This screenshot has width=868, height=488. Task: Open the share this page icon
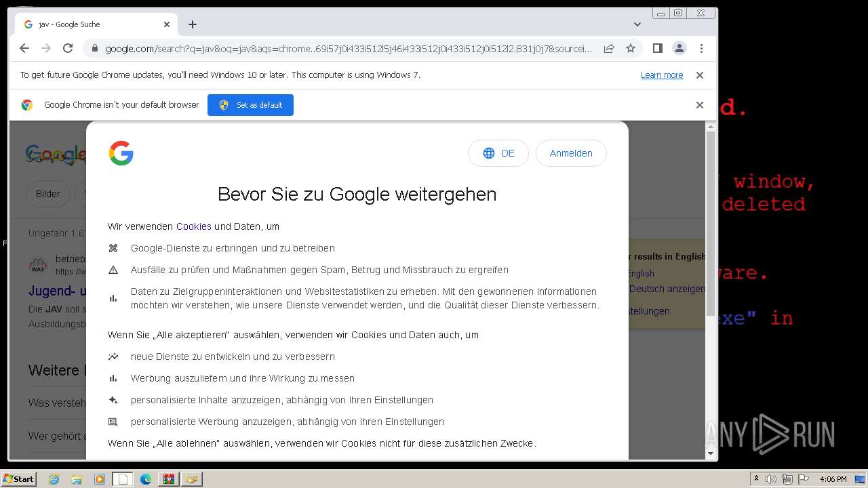[x=609, y=48]
